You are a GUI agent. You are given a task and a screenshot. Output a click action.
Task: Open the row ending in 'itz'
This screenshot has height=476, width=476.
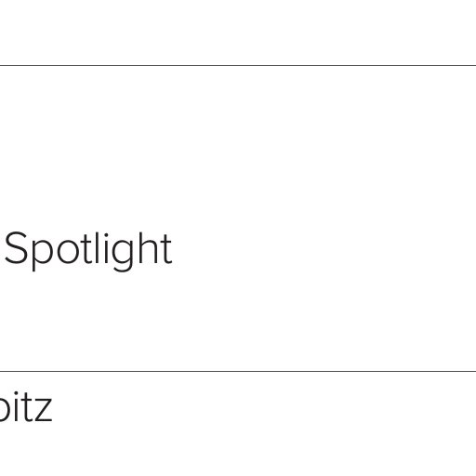point(238,424)
